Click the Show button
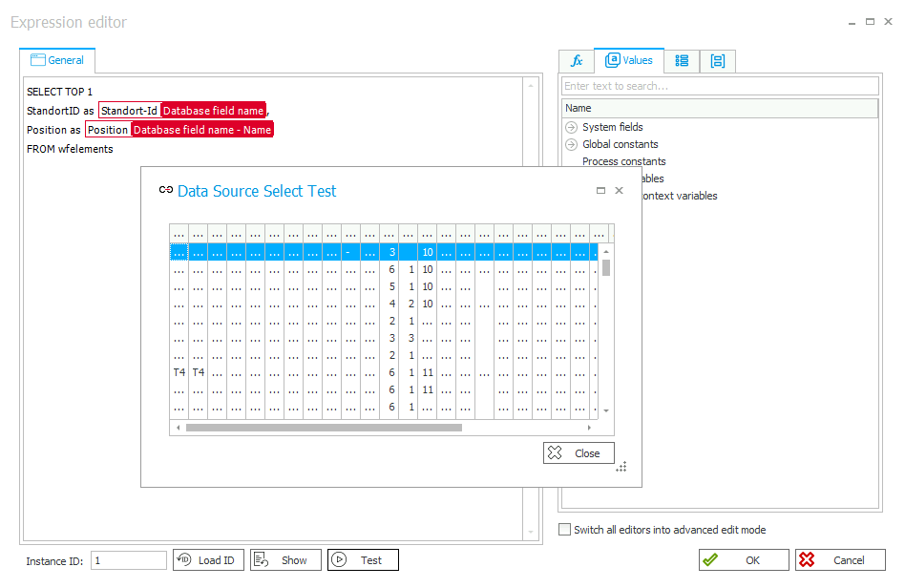The height and width of the screenshot is (588, 905). pos(285,560)
